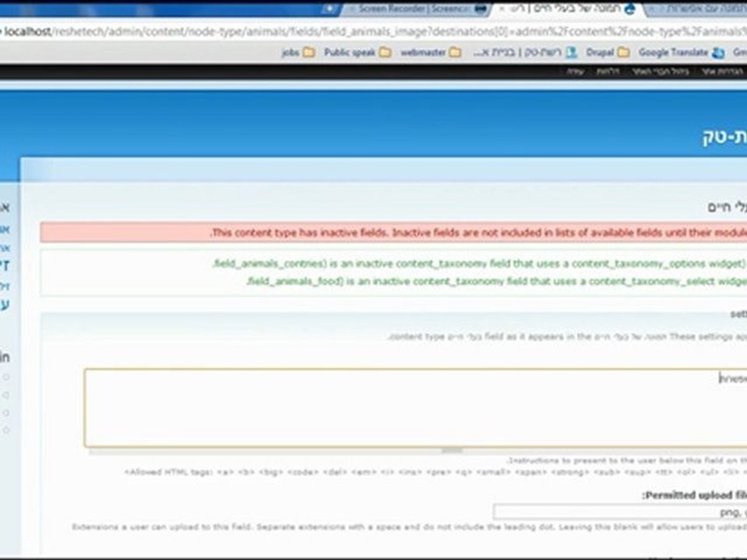
Task: Click the Allowed HTML tags description line
Action: point(436,472)
